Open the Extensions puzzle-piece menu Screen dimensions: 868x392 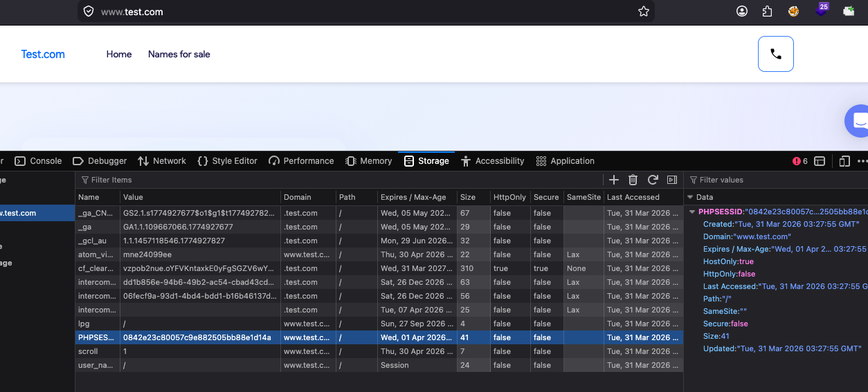coord(767,11)
